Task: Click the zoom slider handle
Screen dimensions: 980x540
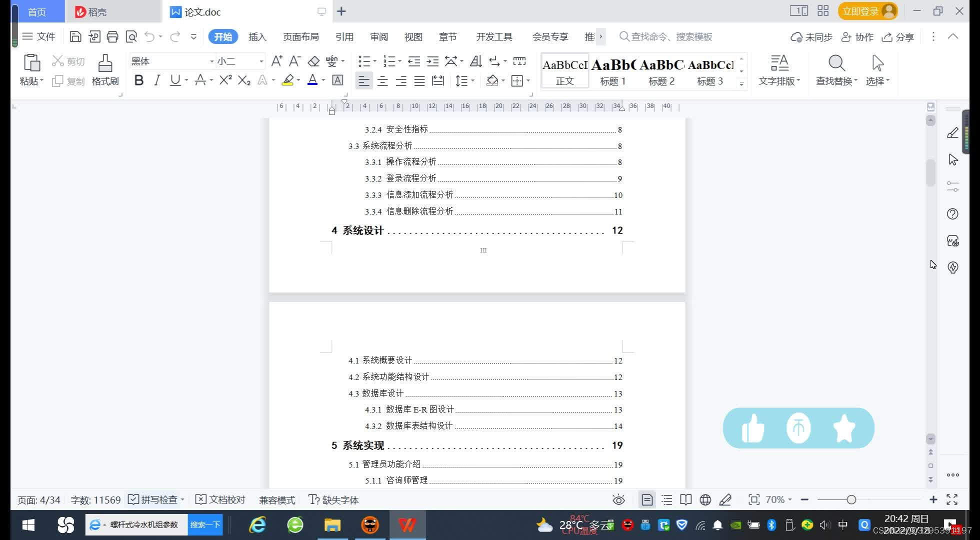Action: (x=851, y=499)
